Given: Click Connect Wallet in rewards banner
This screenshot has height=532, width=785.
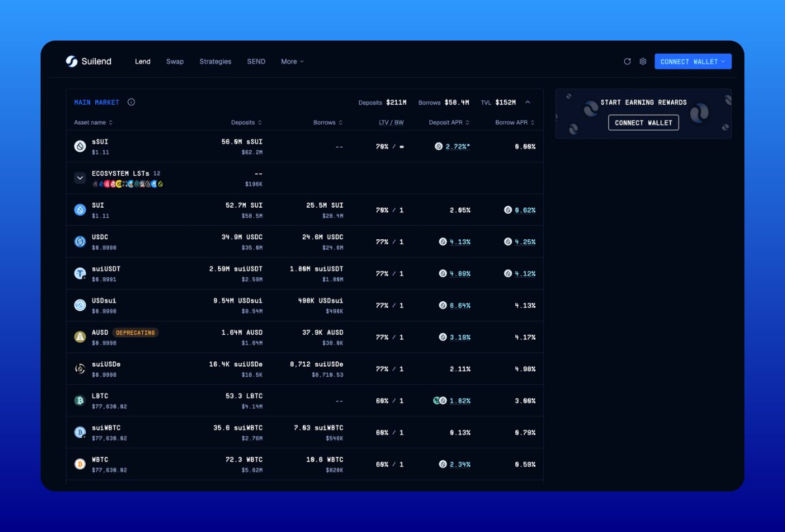Looking at the screenshot, I should (644, 122).
